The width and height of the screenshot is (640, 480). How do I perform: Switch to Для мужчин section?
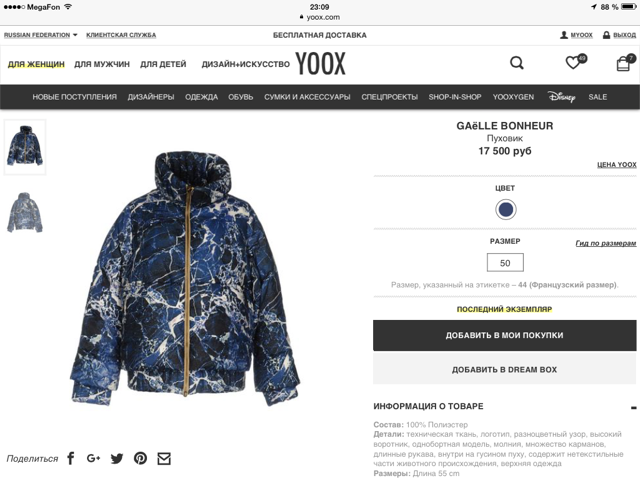[102, 64]
